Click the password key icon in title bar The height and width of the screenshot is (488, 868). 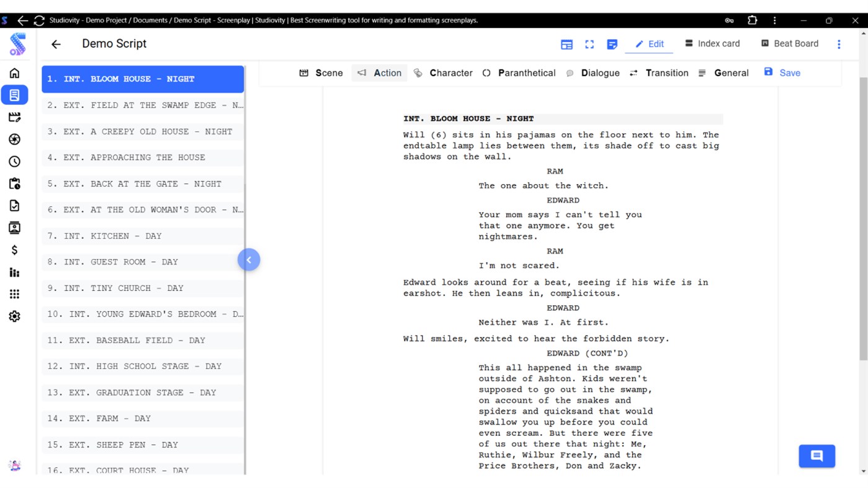[x=730, y=20]
